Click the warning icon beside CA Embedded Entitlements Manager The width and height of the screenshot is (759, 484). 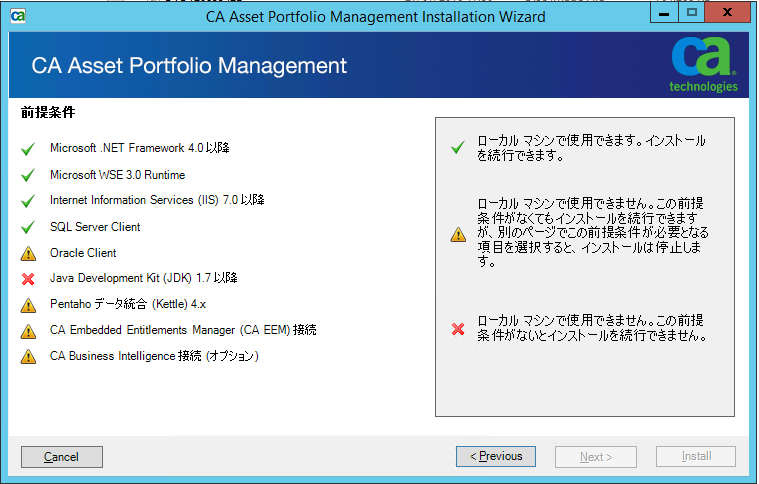pyautogui.click(x=27, y=331)
